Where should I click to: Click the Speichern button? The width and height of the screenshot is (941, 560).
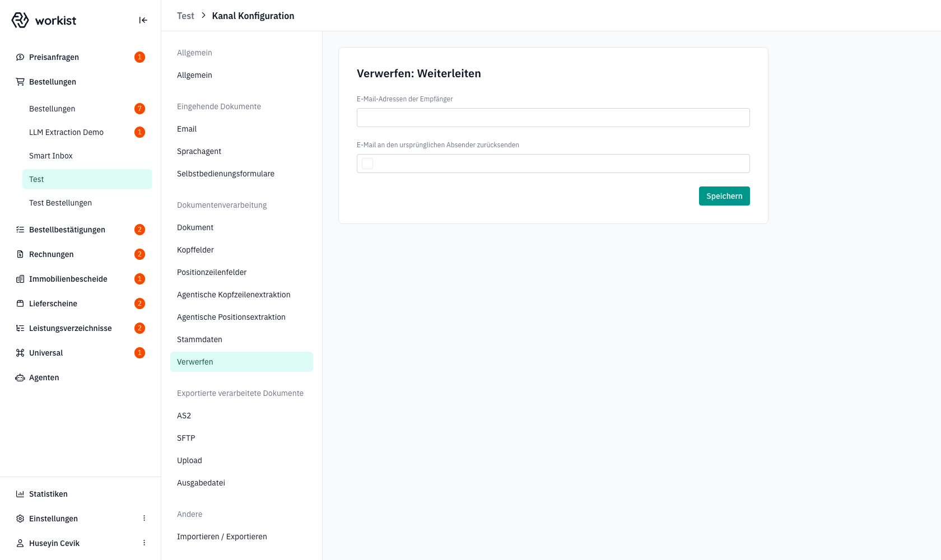tap(724, 196)
